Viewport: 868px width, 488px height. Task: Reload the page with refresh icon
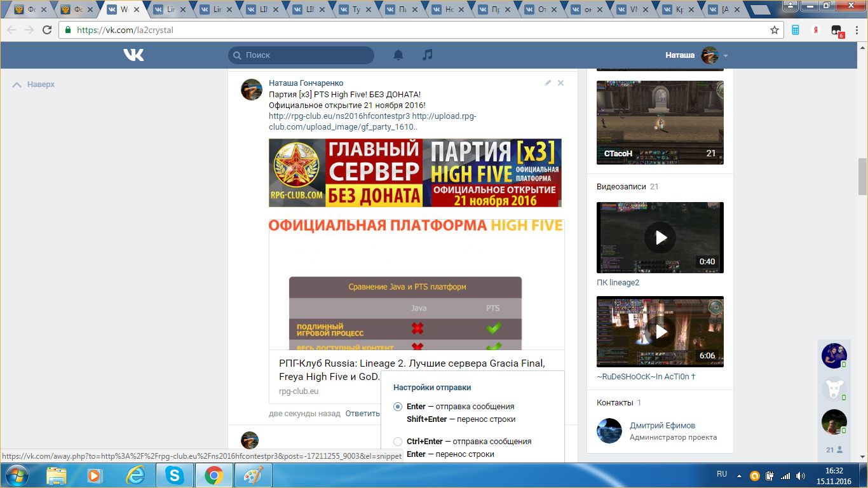(x=47, y=30)
